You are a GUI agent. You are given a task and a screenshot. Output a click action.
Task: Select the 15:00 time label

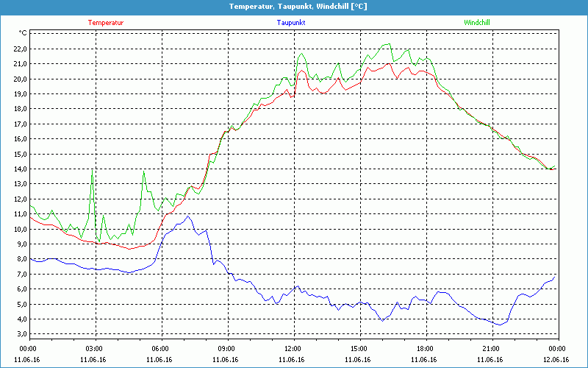359,348
